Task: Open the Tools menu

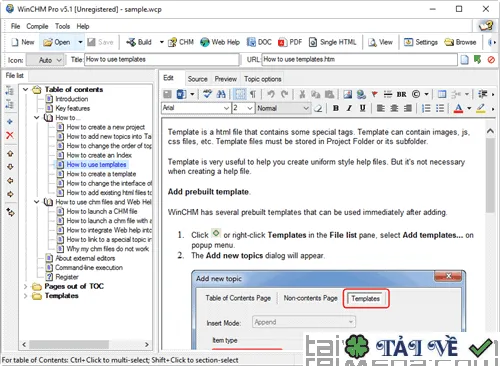Action: pos(62,26)
